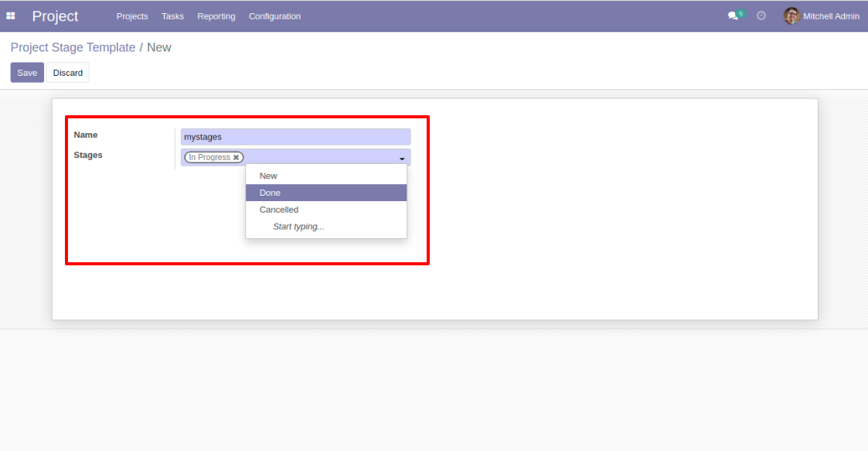Open the Reporting menu
This screenshot has height=451, width=868.
[216, 16]
